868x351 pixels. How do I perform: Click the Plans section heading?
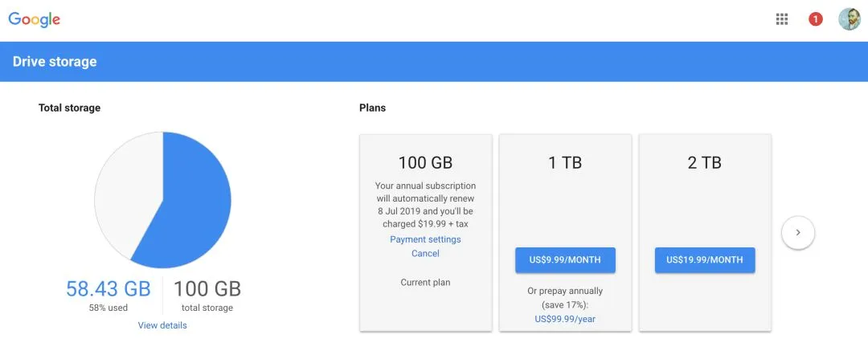(372, 108)
